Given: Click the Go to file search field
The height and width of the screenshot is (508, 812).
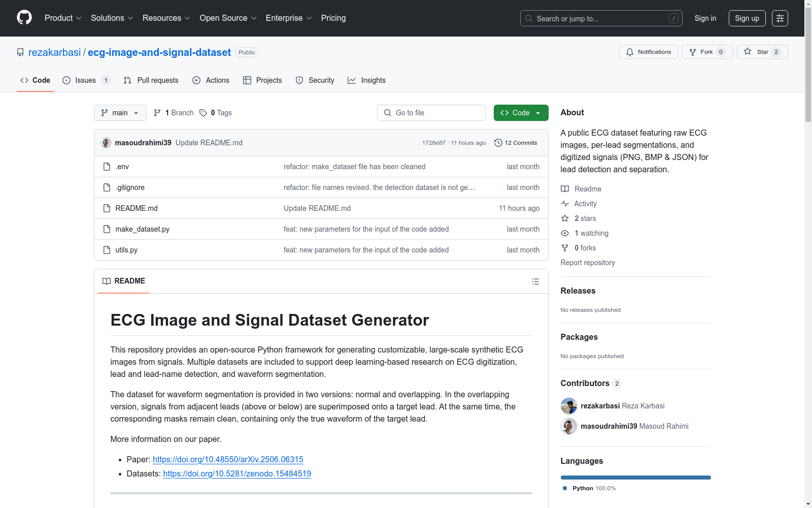Looking at the screenshot, I should (431, 113).
